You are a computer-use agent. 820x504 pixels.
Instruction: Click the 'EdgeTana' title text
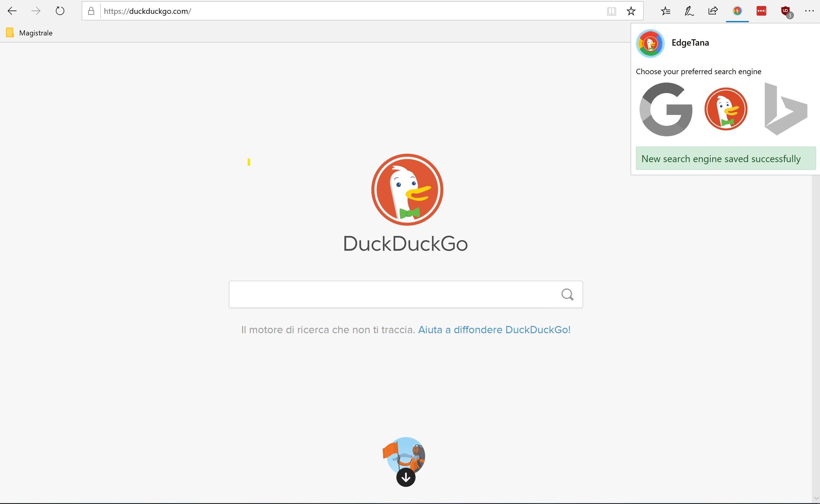pyautogui.click(x=690, y=43)
